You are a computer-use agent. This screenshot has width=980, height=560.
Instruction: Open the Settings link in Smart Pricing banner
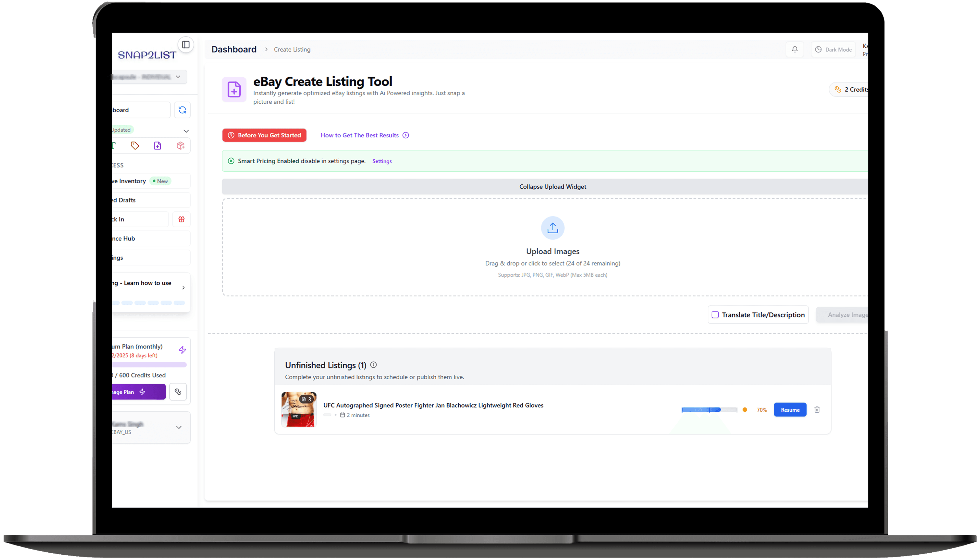click(x=382, y=161)
